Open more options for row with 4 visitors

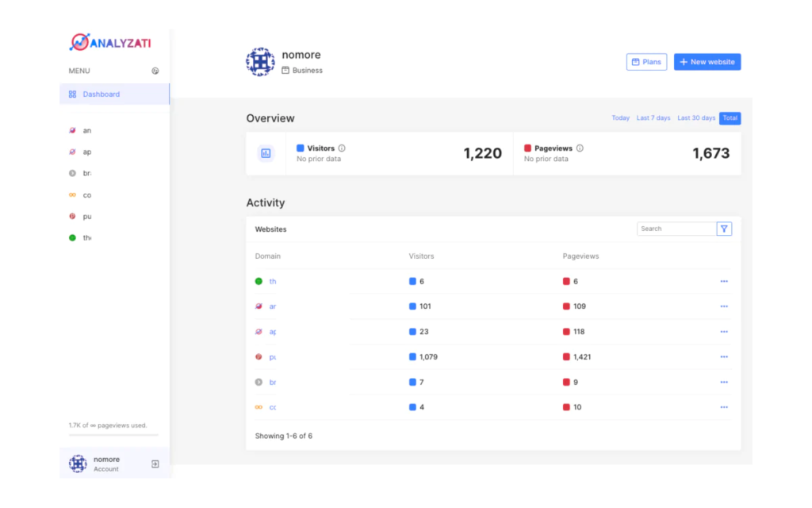pos(724,407)
